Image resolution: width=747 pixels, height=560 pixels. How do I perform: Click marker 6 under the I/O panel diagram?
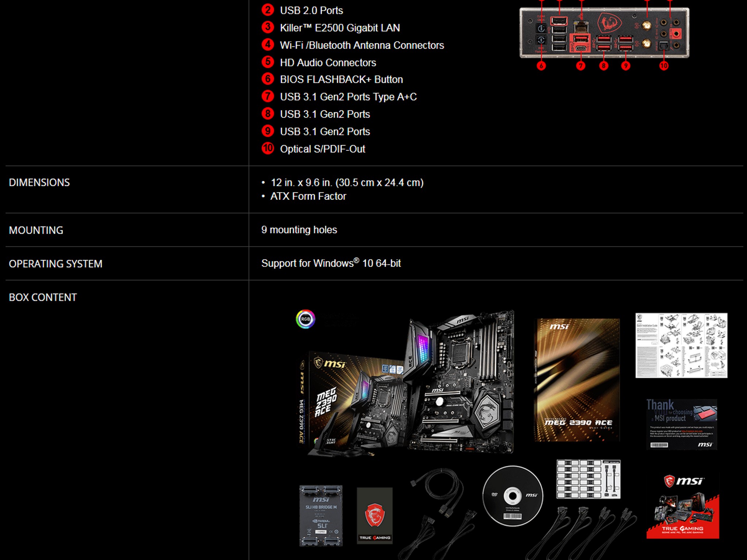[541, 66]
